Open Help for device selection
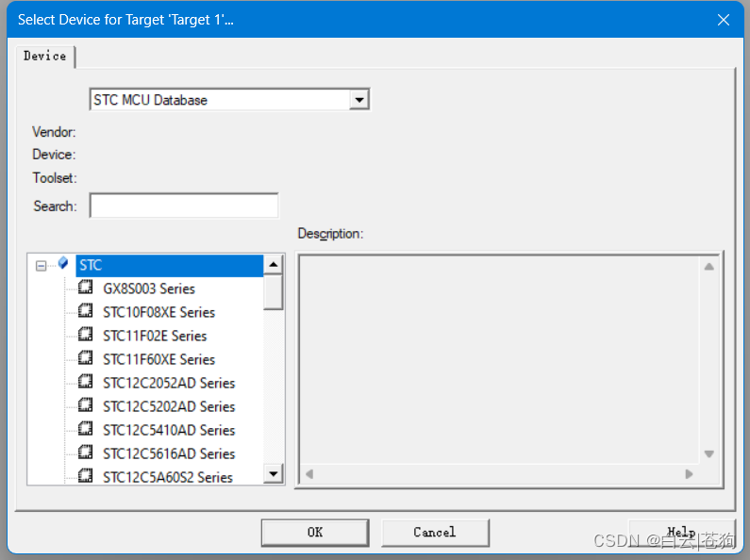 pyautogui.click(x=681, y=533)
